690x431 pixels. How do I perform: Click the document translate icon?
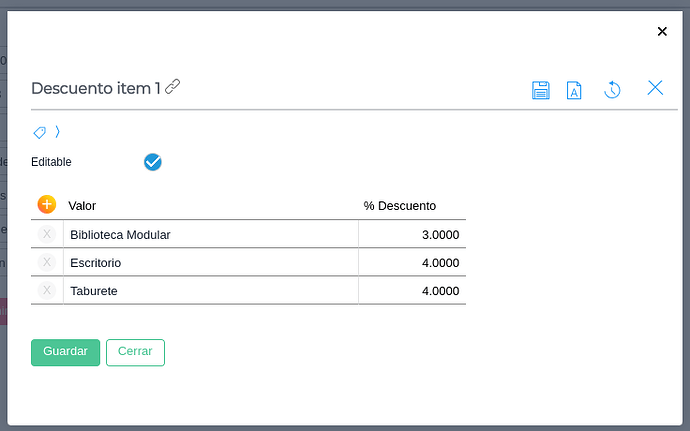(x=574, y=90)
